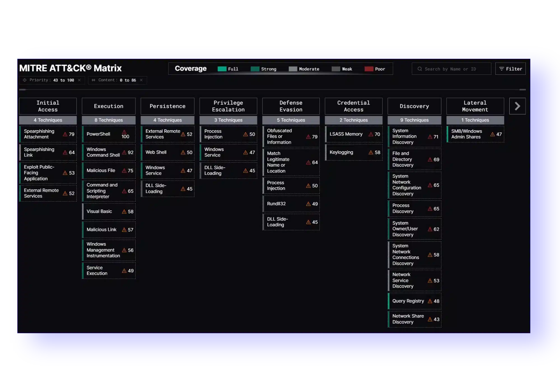Click warning icon on Windows Command Shell
Screen dimensions: 560x392
coord(124,152)
